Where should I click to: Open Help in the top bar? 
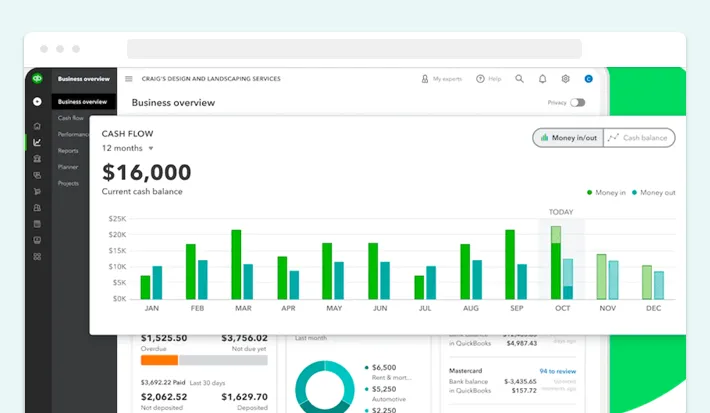[489, 79]
